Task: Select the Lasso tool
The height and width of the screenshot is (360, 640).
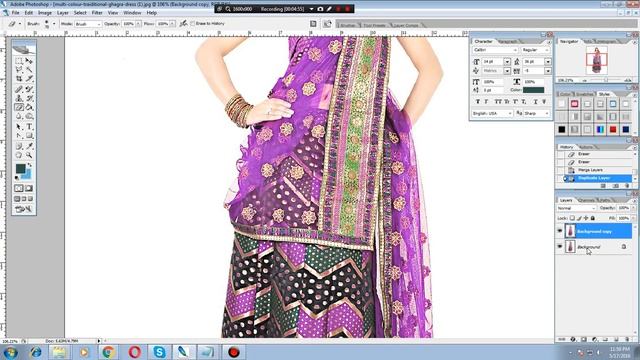Action: tap(19, 70)
